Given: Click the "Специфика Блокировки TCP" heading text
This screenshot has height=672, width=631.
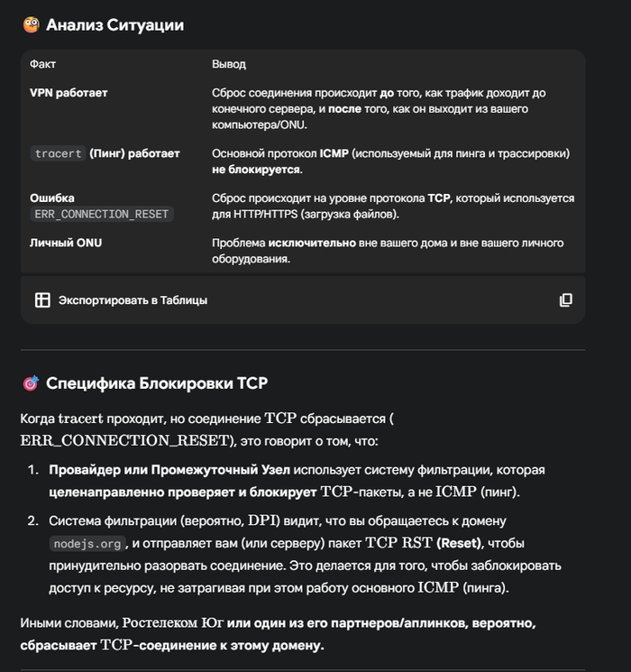Looking at the screenshot, I should tap(156, 383).
